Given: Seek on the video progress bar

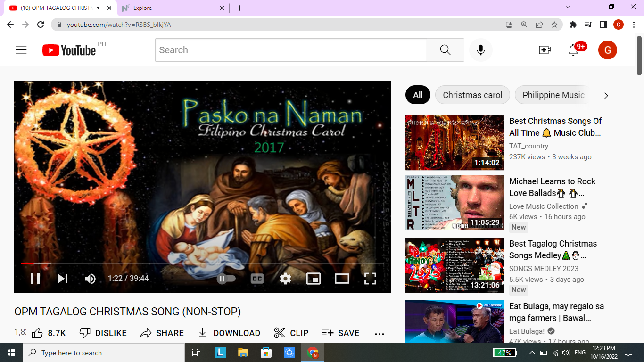Looking at the screenshot, I should (x=203, y=263).
